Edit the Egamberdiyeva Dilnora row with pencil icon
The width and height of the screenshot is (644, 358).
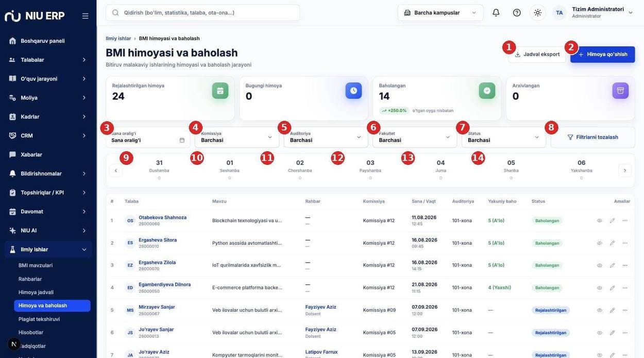click(x=612, y=288)
